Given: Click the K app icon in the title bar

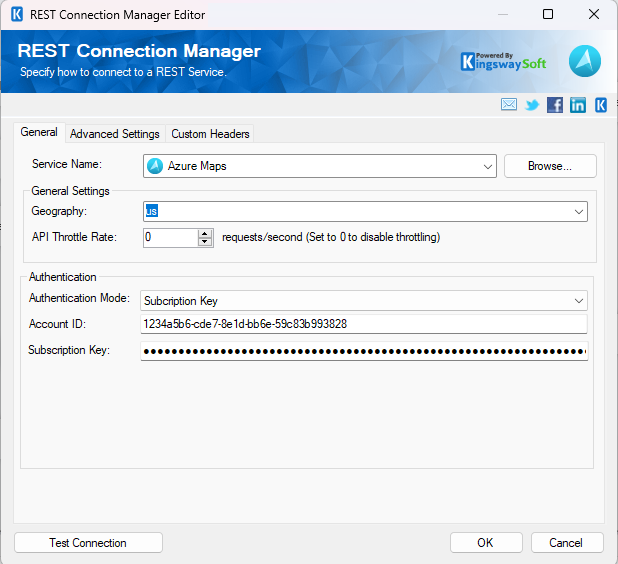Looking at the screenshot, I should pyautogui.click(x=17, y=15).
